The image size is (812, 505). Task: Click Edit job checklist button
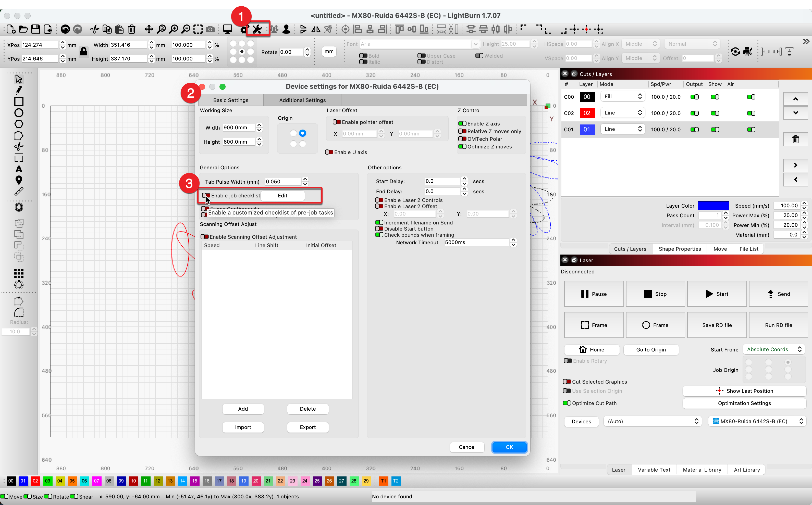pos(282,195)
